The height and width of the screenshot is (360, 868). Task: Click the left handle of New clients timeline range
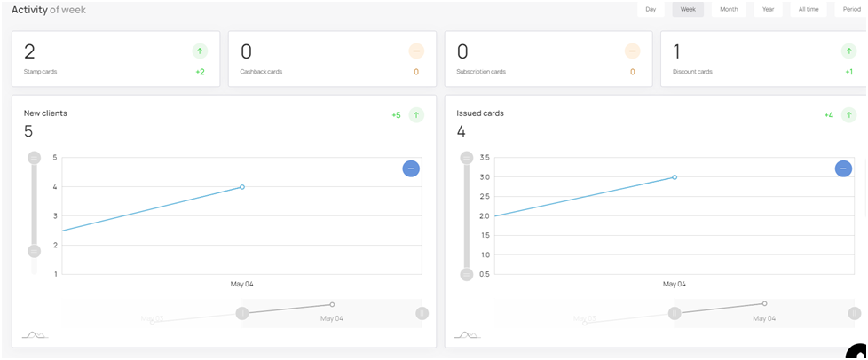click(x=242, y=313)
